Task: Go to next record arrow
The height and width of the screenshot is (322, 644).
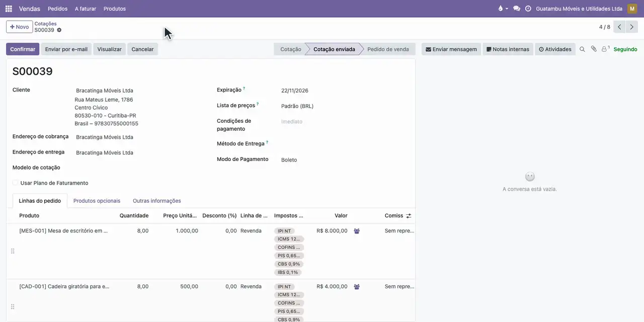Action: pos(632,27)
